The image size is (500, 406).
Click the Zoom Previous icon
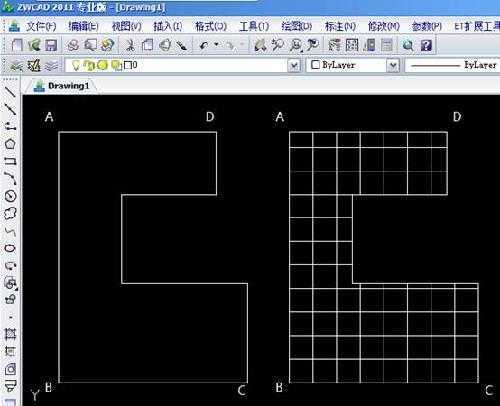313,45
